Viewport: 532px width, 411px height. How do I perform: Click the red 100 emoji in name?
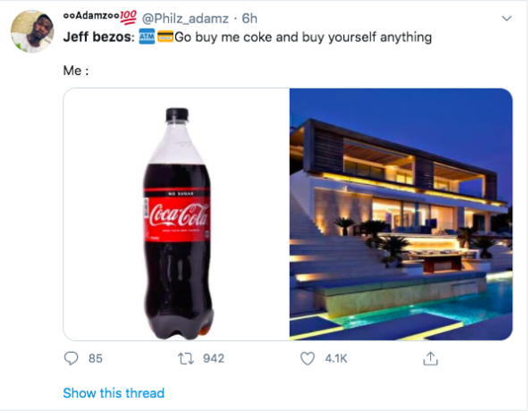click(x=129, y=17)
